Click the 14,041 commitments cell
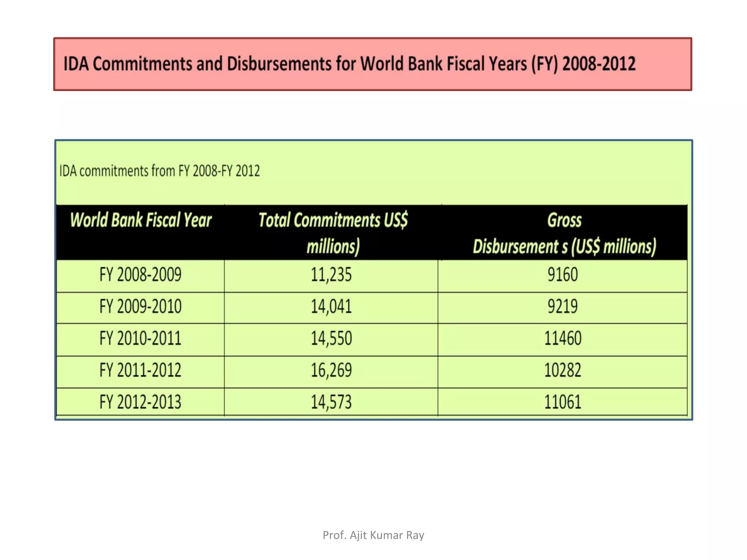The height and width of the screenshot is (560, 747). pyautogui.click(x=331, y=307)
